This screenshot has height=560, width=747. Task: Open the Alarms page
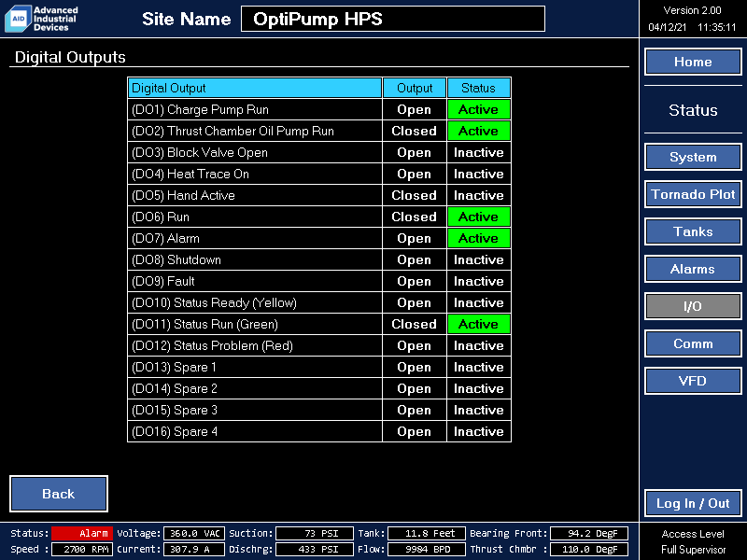pyautogui.click(x=693, y=269)
